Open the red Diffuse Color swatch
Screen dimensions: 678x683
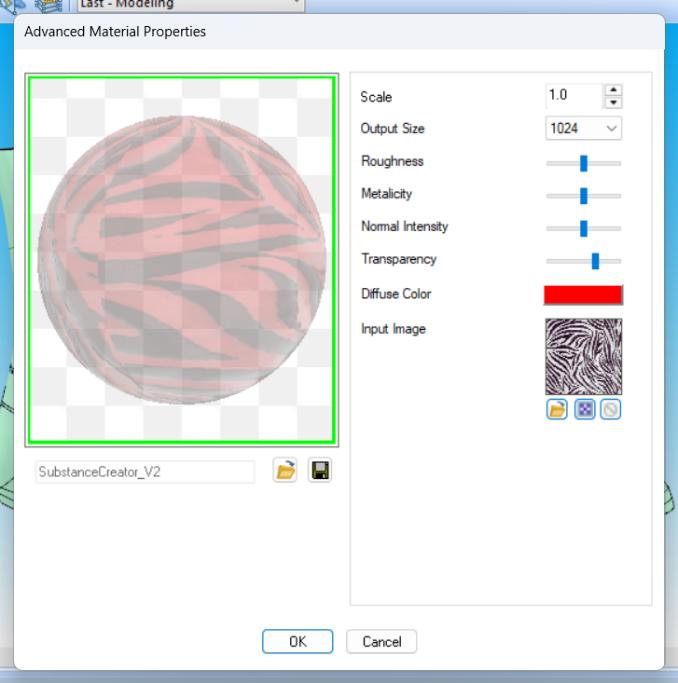click(x=584, y=295)
